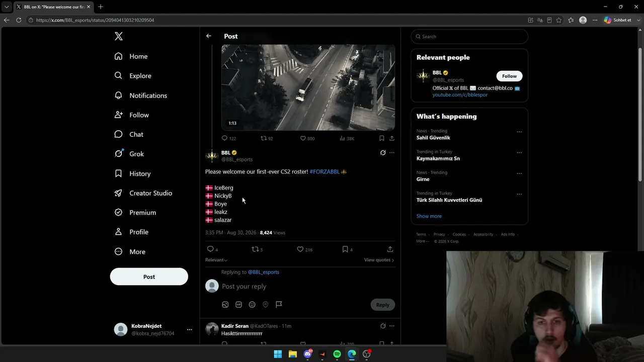This screenshot has height=362, width=644.
Task: Open the Windows Start menu
Action: pos(278,354)
